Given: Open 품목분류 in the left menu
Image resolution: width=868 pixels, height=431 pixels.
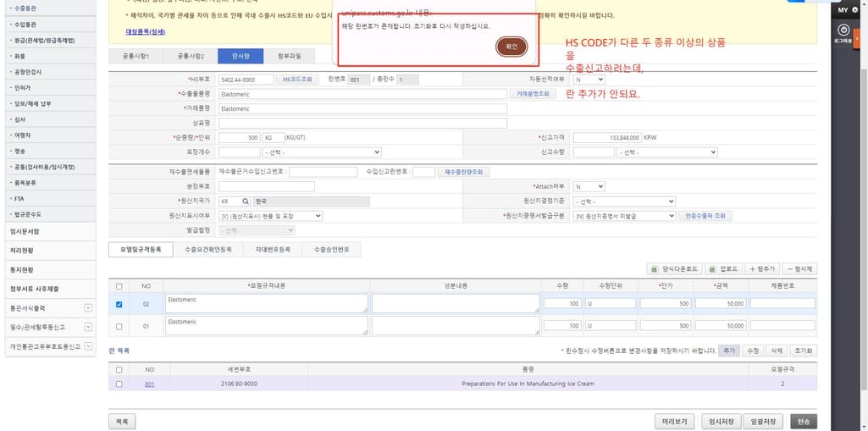Looking at the screenshot, I should point(25,183).
